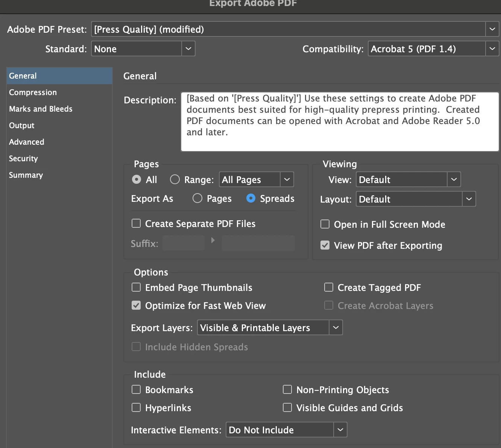Enable Non-Printing Objects checkbox

click(x=287, y=390)
